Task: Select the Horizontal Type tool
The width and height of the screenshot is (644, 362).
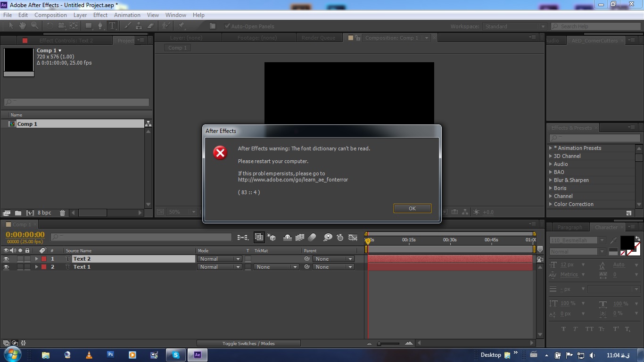Action: [x=112, y=26]
